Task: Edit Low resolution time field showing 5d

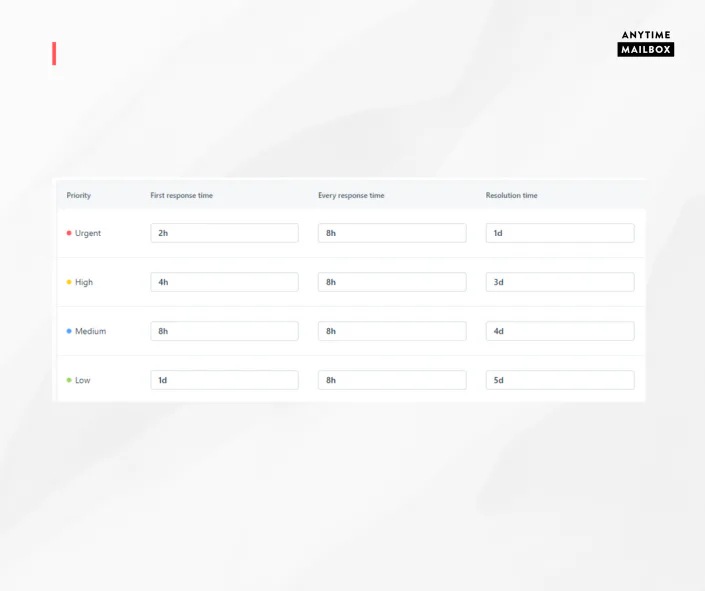Action: tap(559, 380)
